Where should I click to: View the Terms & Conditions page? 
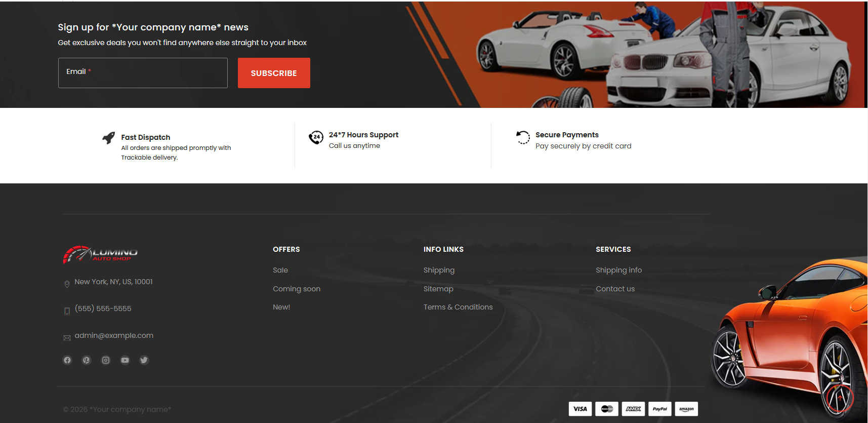tap(458, 307)
